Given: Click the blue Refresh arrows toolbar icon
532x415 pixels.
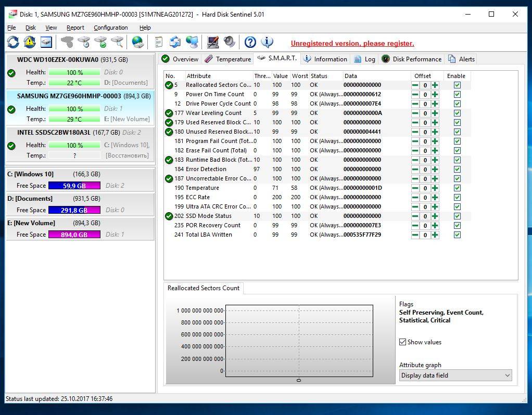Looking at the screenshot, I should point(13,42).
